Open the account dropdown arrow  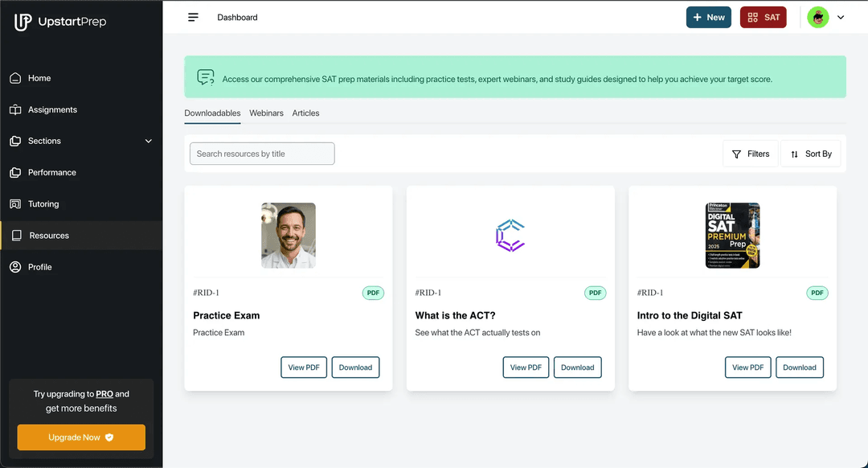[841, 17]
